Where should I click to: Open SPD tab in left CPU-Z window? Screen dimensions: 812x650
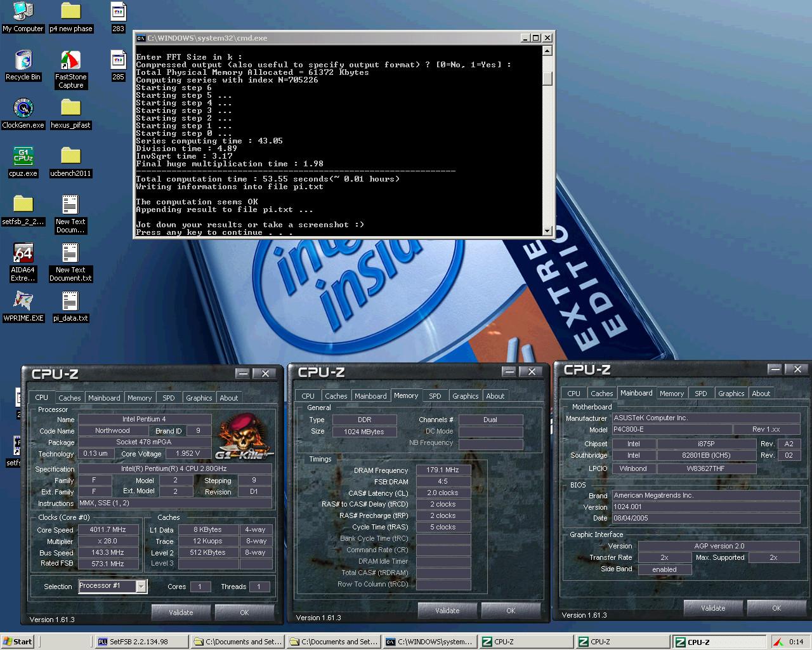(x=168, y=398)
